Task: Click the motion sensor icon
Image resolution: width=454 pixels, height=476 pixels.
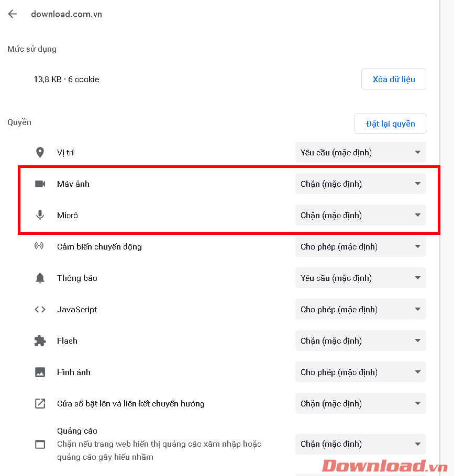Action: click(40, 246)
